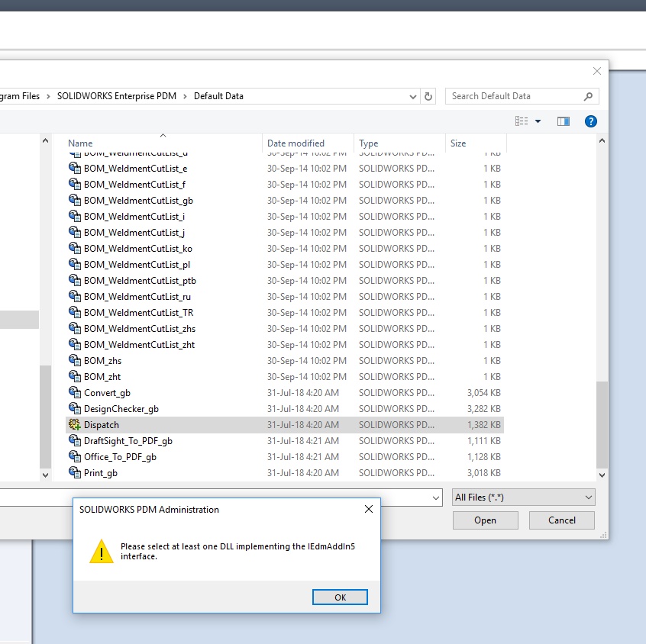Image resolution: width=646 pixels, height=644 pixels.
Task: Navigate to SOLIDWORKS Enterprise PDM breadcrumb
Action: 117,96
